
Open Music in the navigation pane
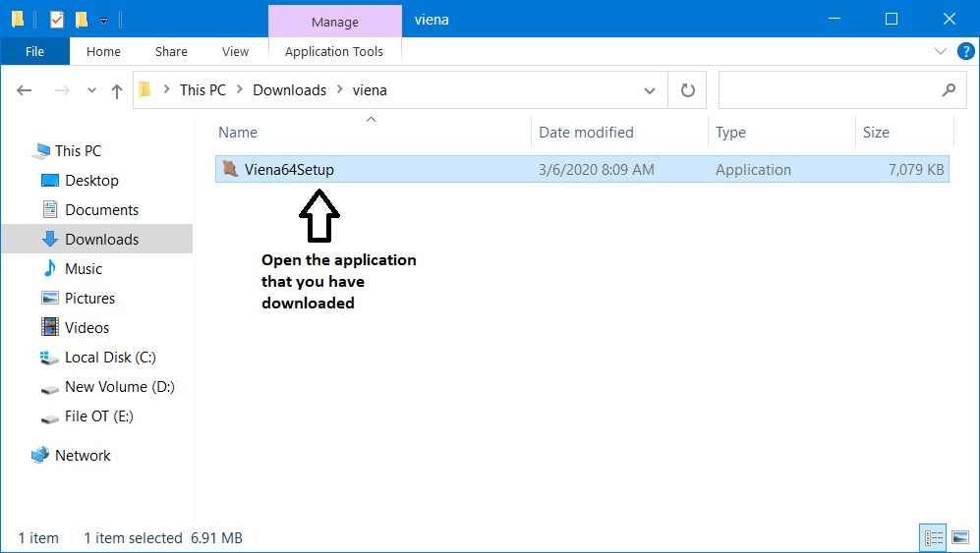(84, 269)
